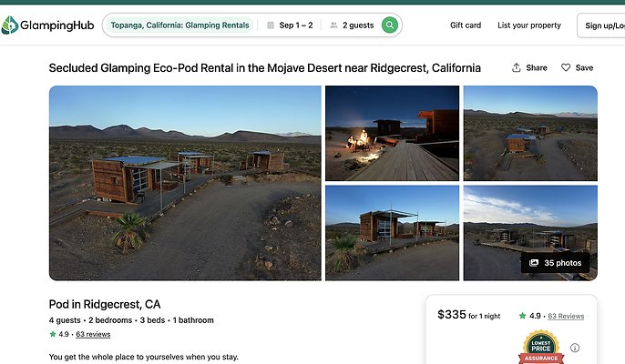The width and height of the screenshot is (625, 364).
Task: Click the Sign up/Log in button
Action: point(603,25)
